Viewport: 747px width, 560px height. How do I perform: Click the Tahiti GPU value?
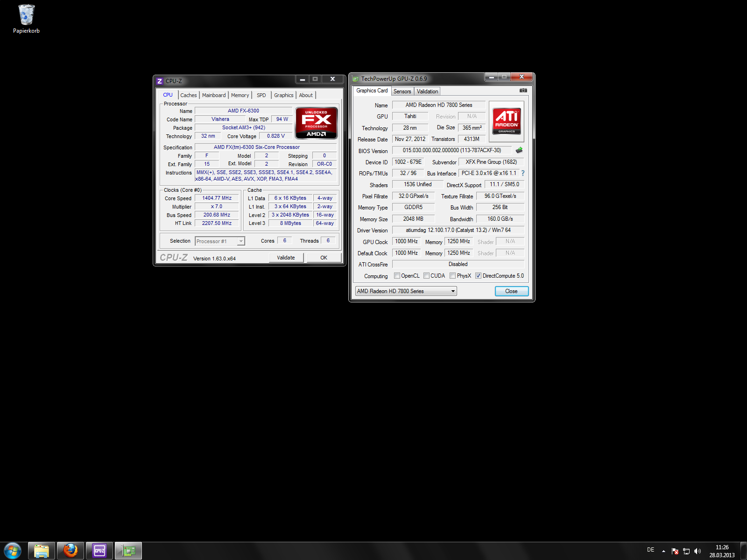click(410, 116)
